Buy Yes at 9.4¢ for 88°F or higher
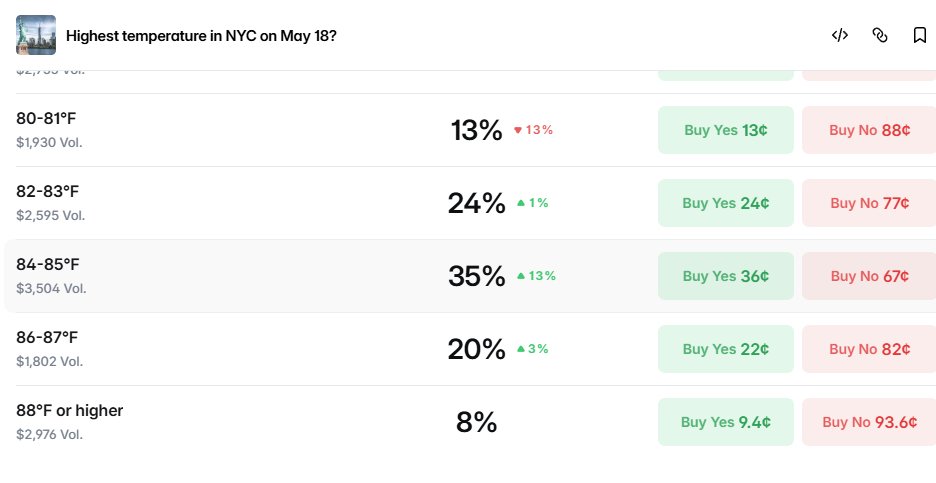Screen dimensions: 936x483 coord(726,422)
